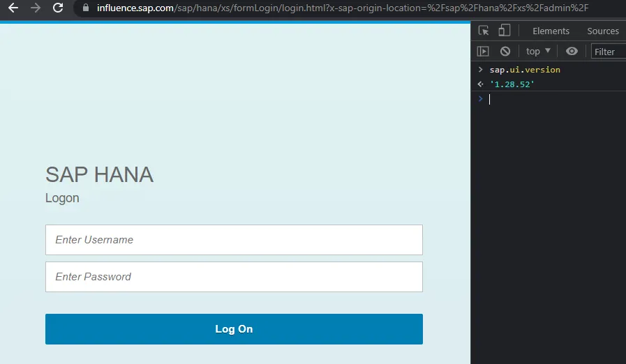This screenshot has width=626, height=364.
Task: Click the blue console prompt chevron
Action: [x=480, y=99]
